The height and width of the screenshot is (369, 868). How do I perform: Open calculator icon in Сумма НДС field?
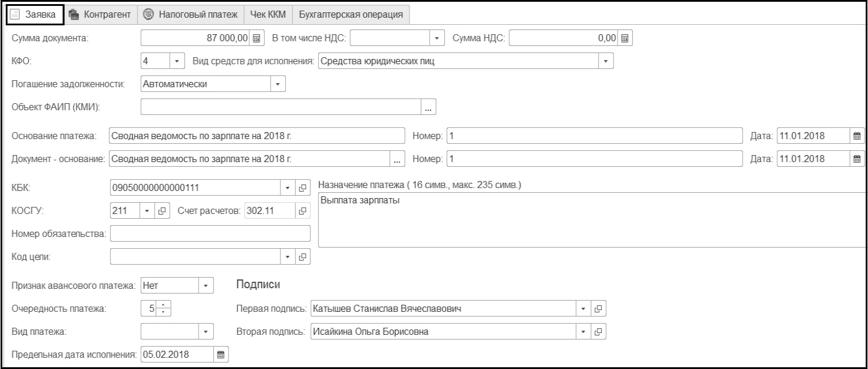coord(625,38)
